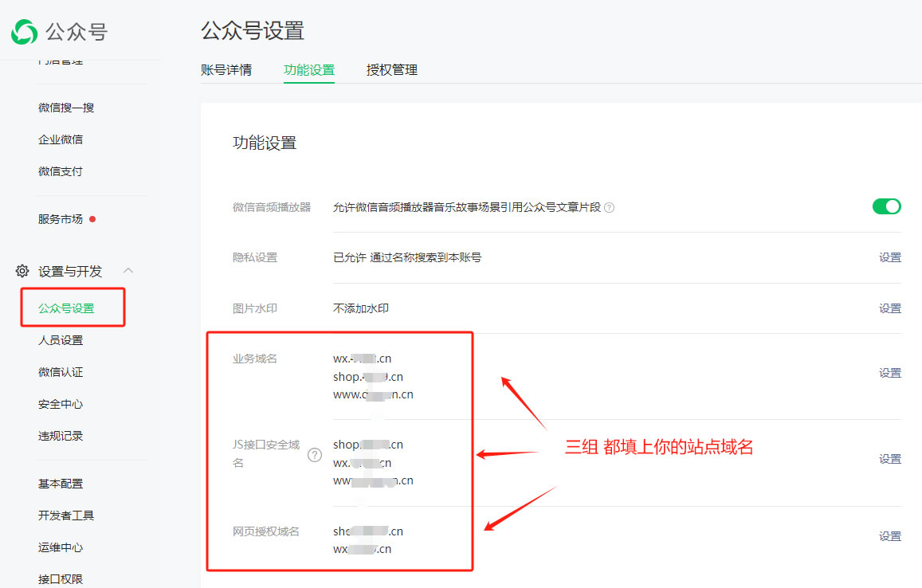This screenshot has height=588, width=922.
Task: Click 设置 link for 业务域名
Action: pyautogui.click(x=890, y=374)
